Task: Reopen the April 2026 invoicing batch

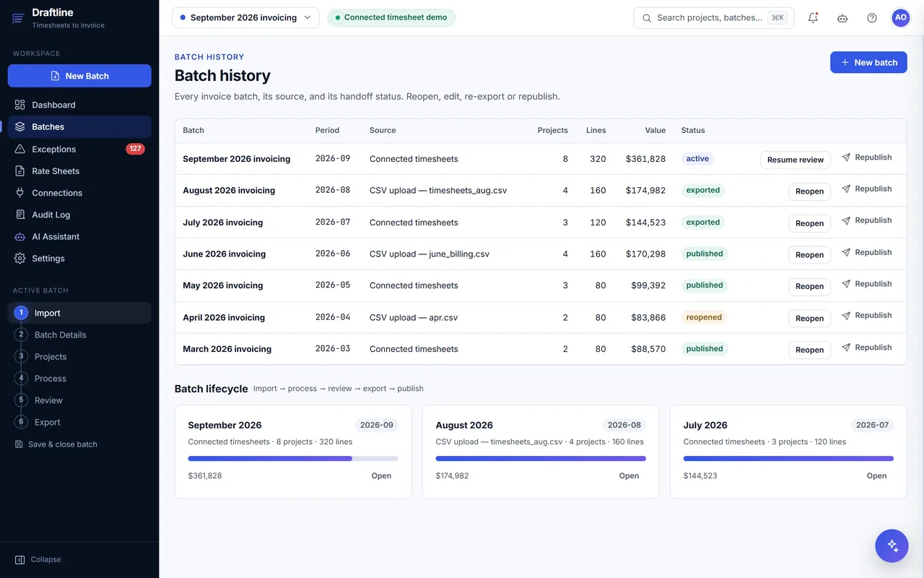Action: click(809, 318)
